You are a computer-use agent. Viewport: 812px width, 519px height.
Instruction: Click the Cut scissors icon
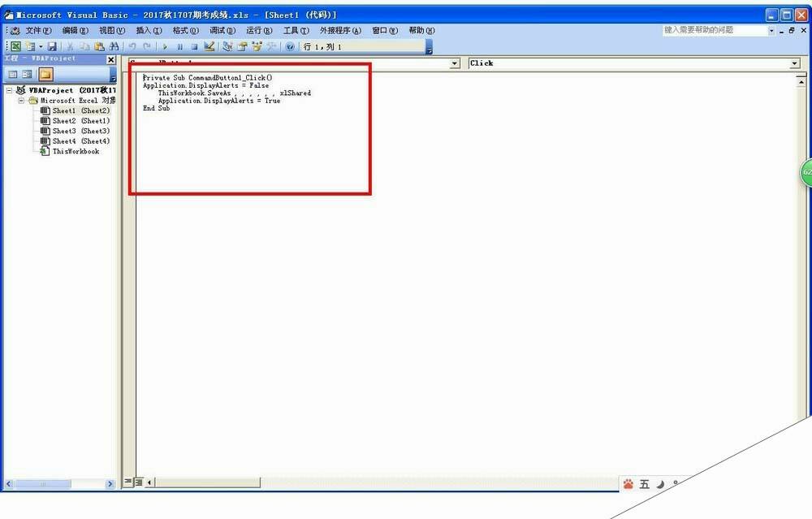[x=70, y=46]
